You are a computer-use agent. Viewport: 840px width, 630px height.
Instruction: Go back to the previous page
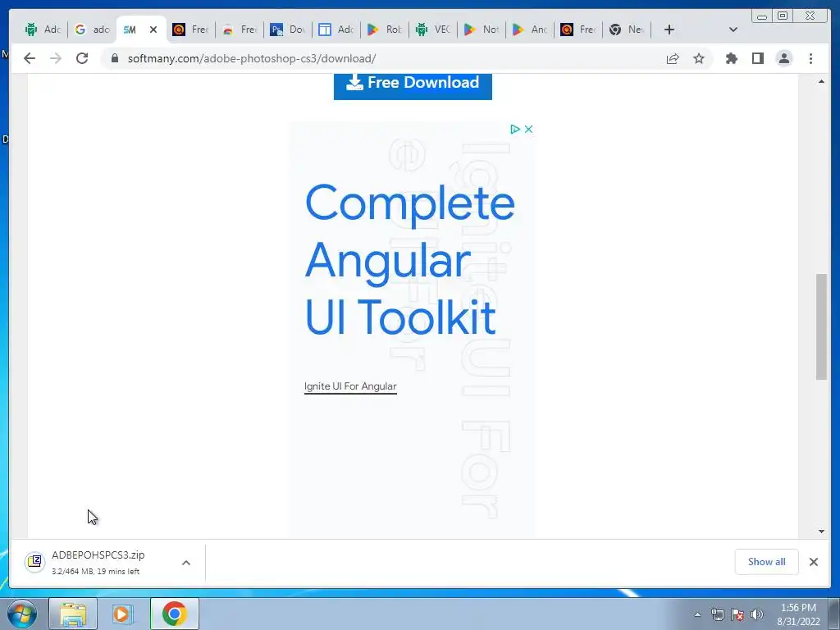coord(30,58)
